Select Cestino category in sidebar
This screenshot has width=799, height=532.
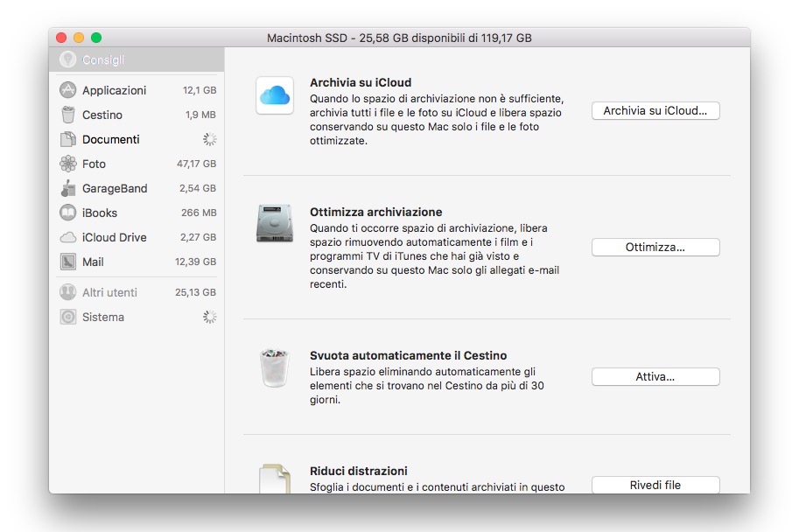137,115
